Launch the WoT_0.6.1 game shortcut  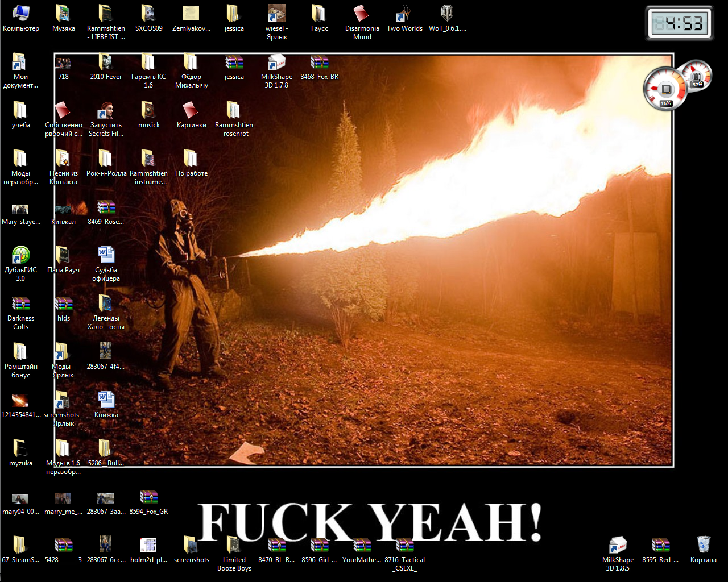coord(447,14)
